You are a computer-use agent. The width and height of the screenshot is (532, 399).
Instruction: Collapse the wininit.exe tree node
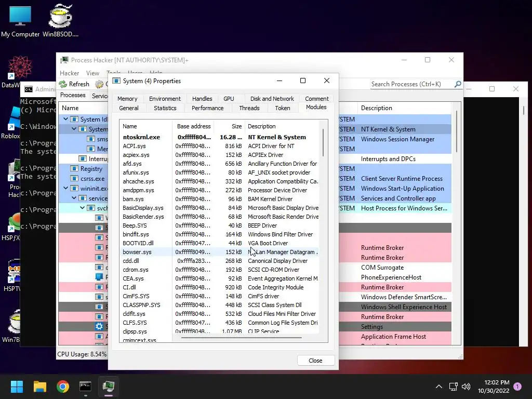66,188
